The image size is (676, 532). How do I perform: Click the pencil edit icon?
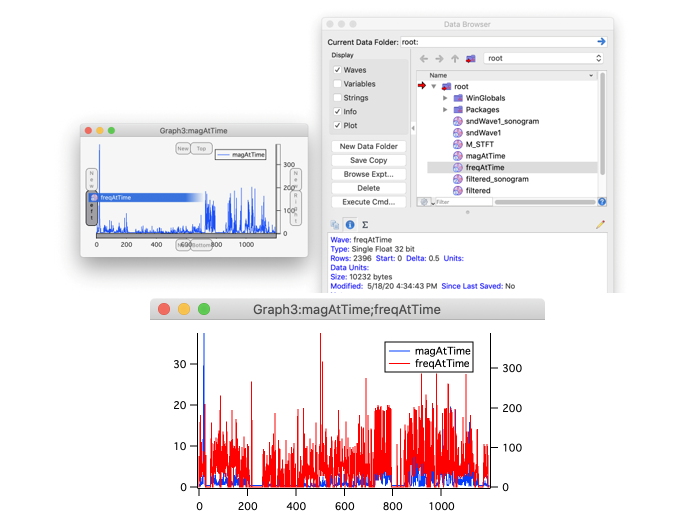[601, 225]
